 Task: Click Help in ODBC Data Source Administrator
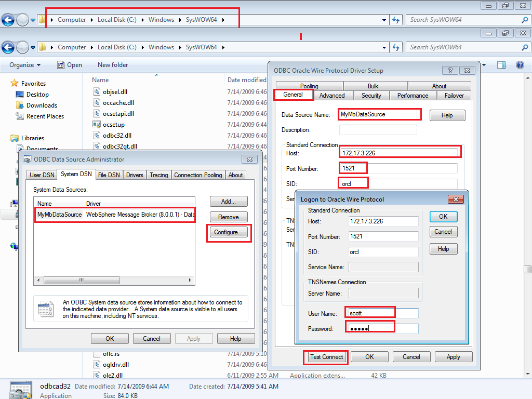(x=235, y=339)
